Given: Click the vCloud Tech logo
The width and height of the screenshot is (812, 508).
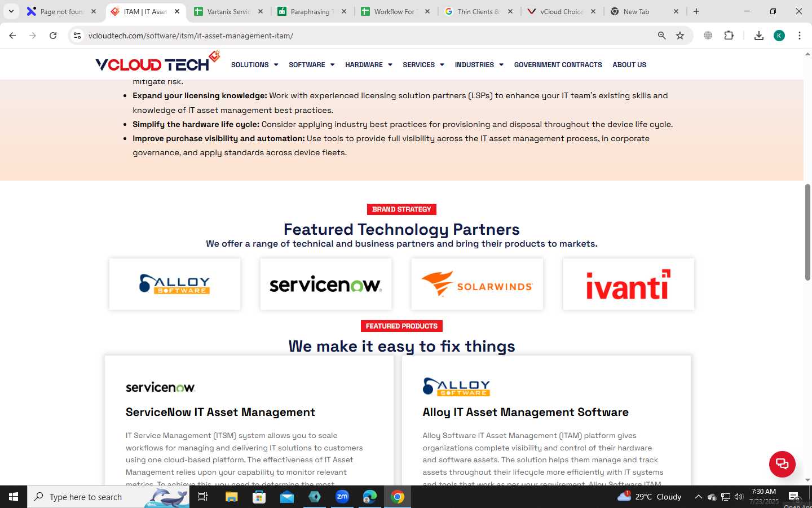Looking at the screenshot, I should (x=157, y=62).
